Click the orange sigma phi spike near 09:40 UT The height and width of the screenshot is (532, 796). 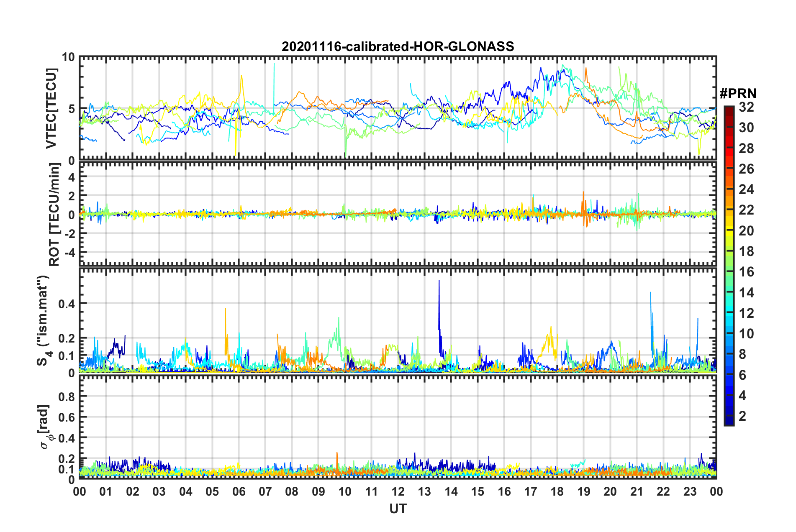tap(337, 462)
